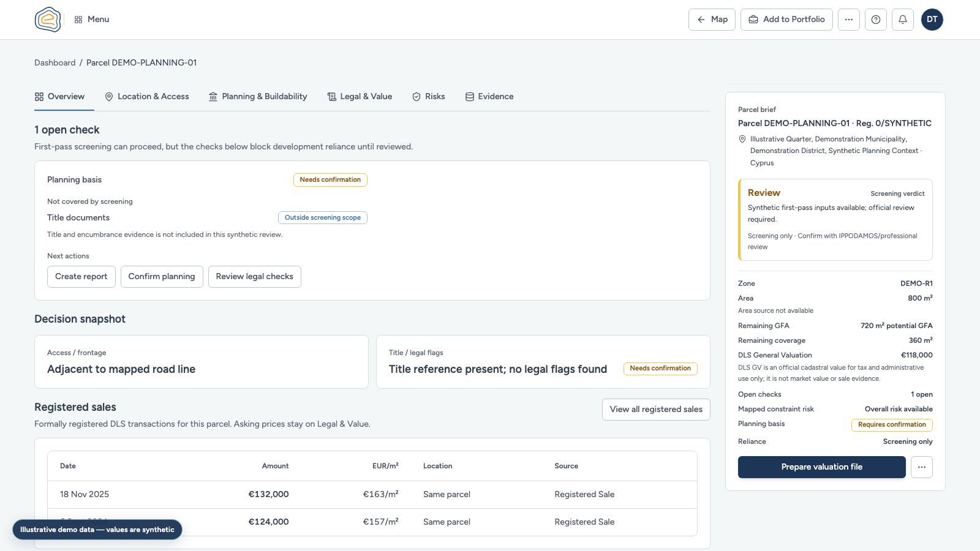Click the Source column header

(x=566, y=467)
